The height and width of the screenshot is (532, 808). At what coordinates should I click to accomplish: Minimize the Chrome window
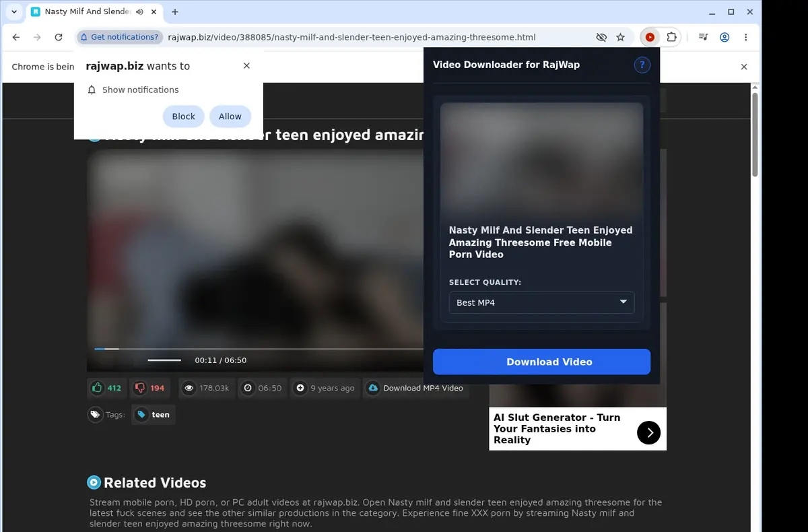[x=712, y=11]
